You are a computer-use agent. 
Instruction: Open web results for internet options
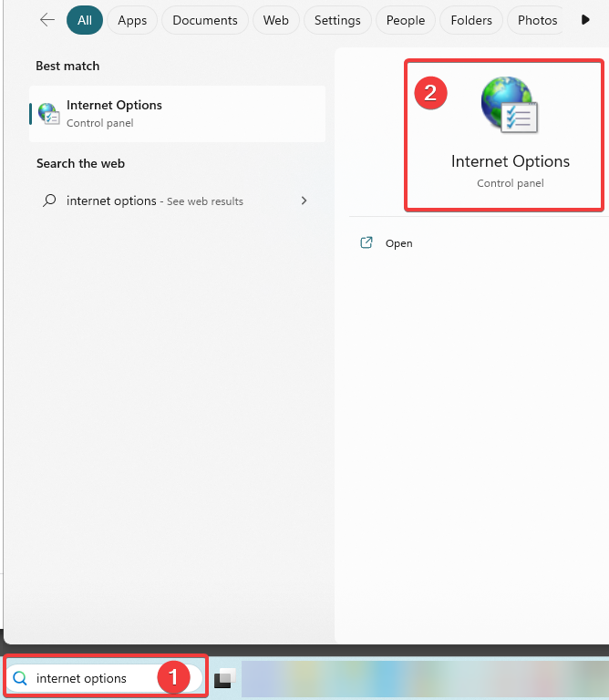point(177,201)
